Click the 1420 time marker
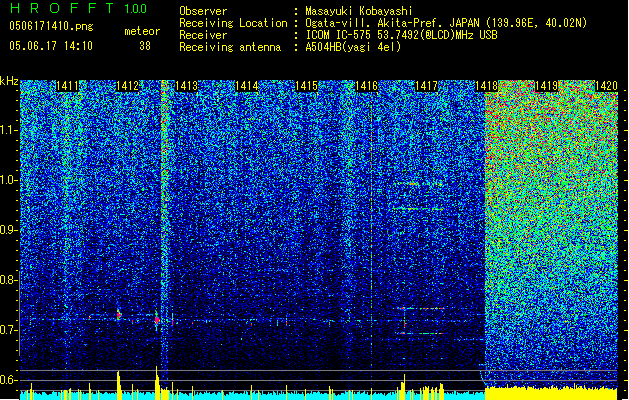This screenshot has height=400, width=629. (x=606, y=86)
